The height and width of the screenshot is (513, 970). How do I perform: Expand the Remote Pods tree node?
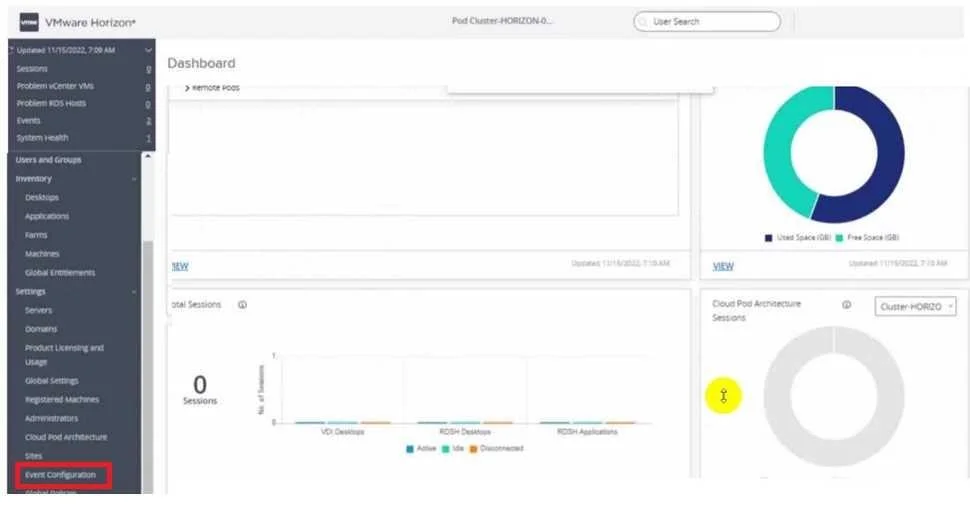(187, 88)
